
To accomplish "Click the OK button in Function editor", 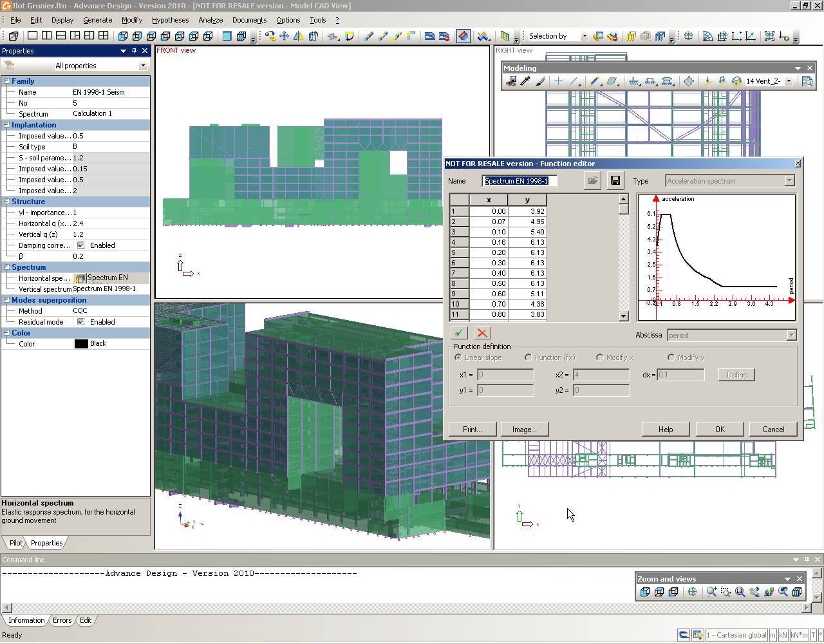I will click(x=720, y=430).
